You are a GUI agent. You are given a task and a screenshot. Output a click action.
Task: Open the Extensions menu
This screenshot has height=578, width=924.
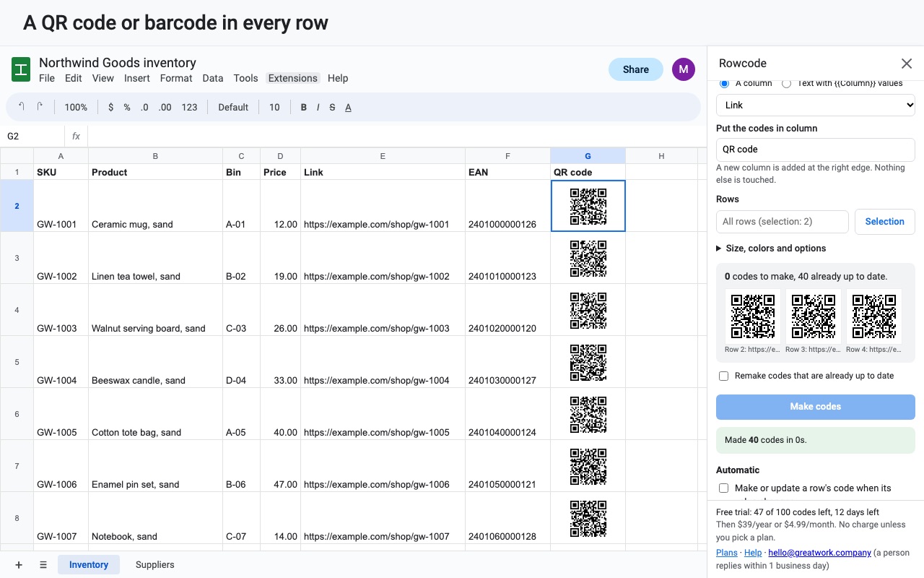293,78
